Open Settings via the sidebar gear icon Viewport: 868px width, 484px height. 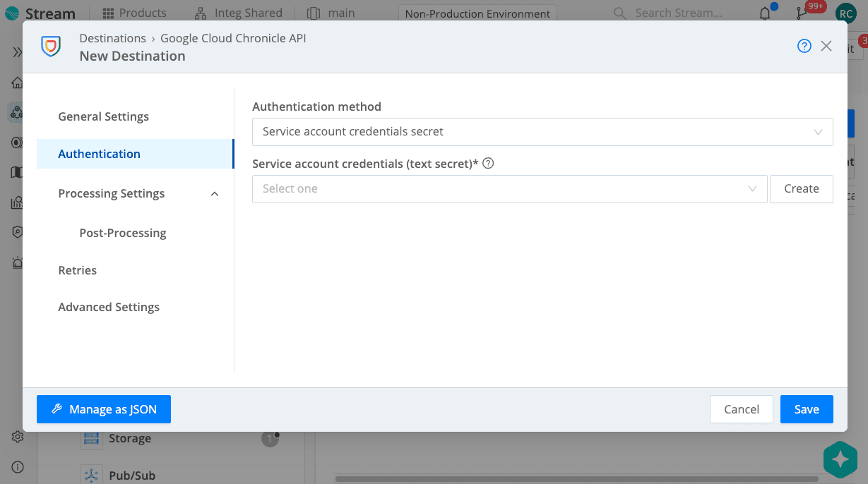click(x=18, y=436)
